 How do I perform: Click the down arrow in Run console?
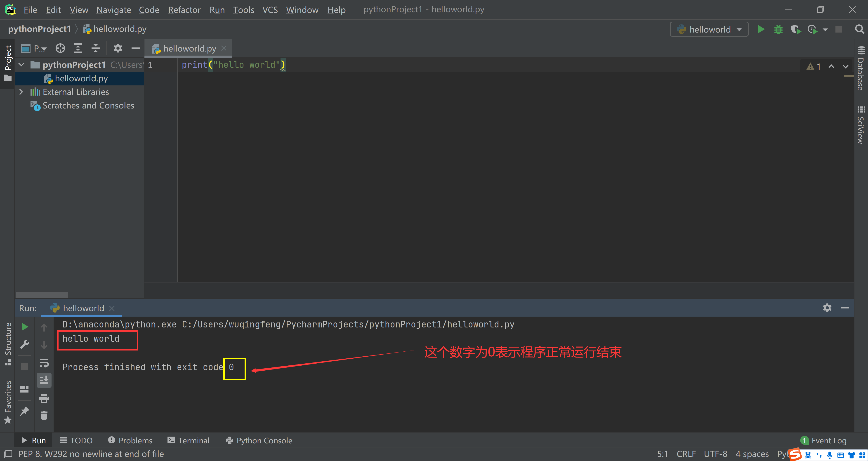coord(44,345)
